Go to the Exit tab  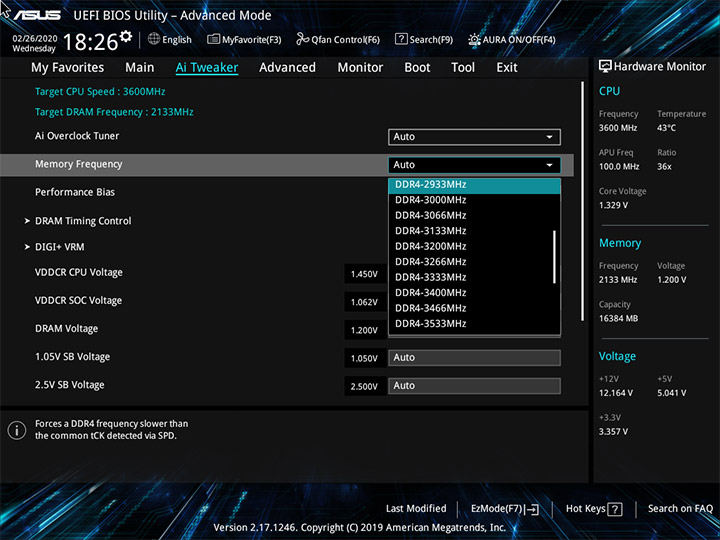(x=507, y=68)
